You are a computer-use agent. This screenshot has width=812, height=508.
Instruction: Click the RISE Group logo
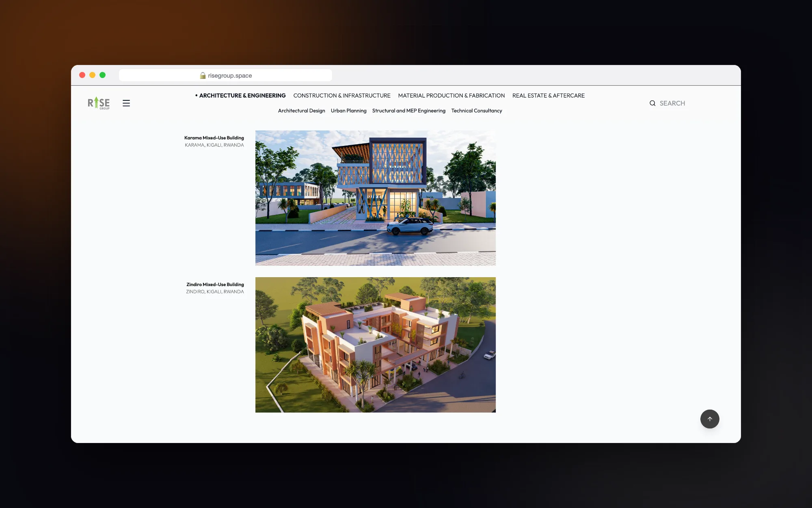tap(99, 103)
